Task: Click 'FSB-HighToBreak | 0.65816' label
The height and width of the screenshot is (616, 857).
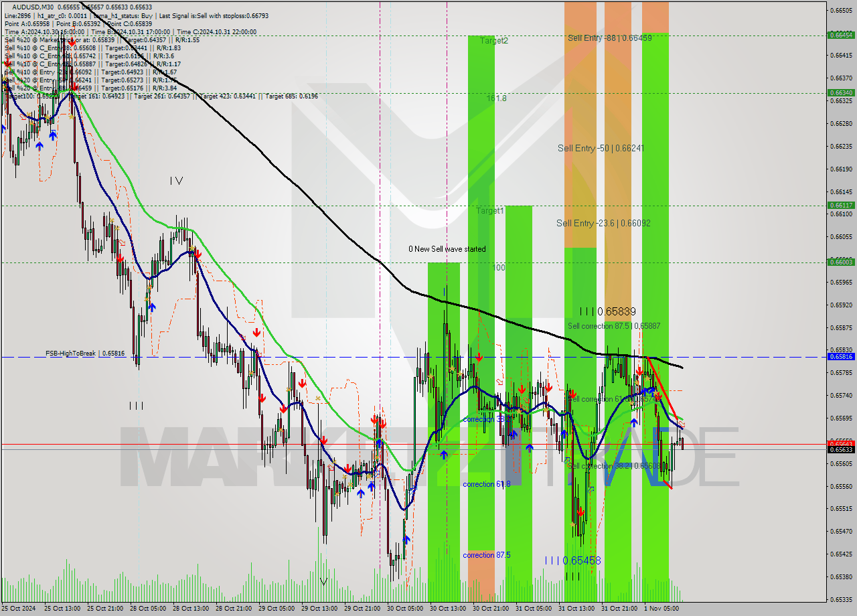Action: click(85, 353)
